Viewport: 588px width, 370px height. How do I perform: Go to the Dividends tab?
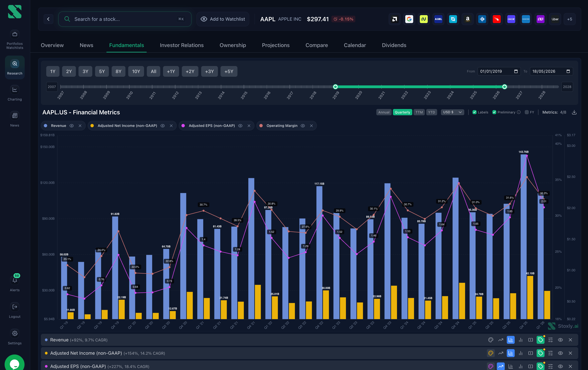(394, 45)
